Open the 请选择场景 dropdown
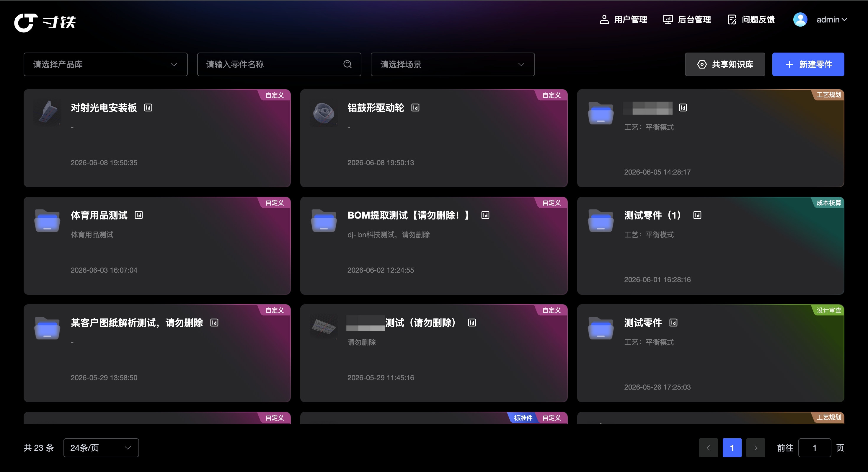 453,64
